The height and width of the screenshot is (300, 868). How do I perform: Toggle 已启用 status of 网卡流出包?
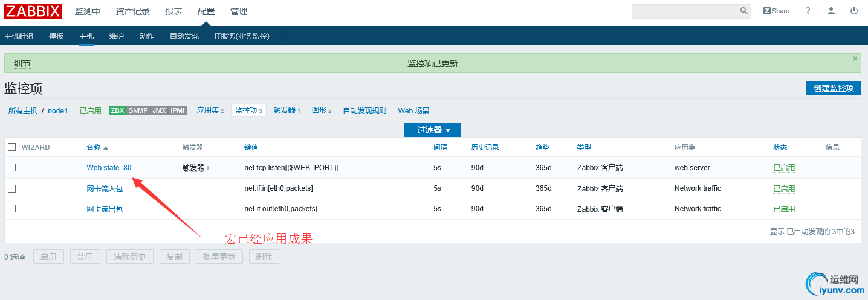pos(784,209)
